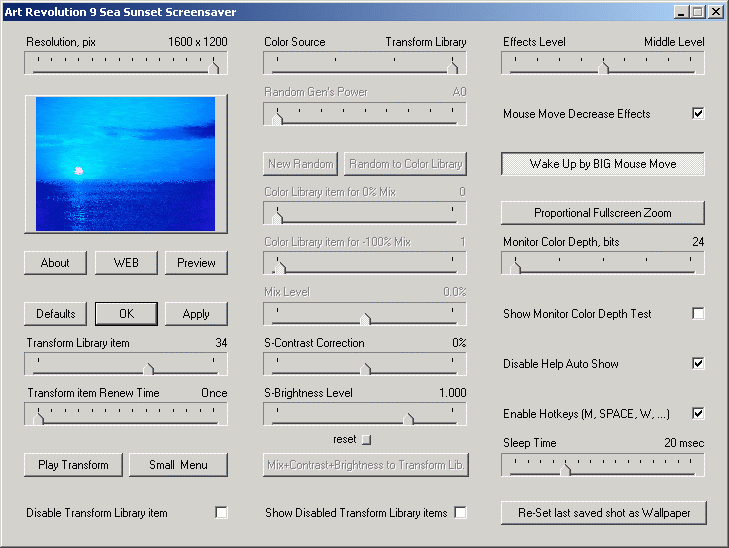The width and height of the screenshot is (729, 548).
Task: Click the Monitor Color Depth slider thumb
Action: coord(515,266)
